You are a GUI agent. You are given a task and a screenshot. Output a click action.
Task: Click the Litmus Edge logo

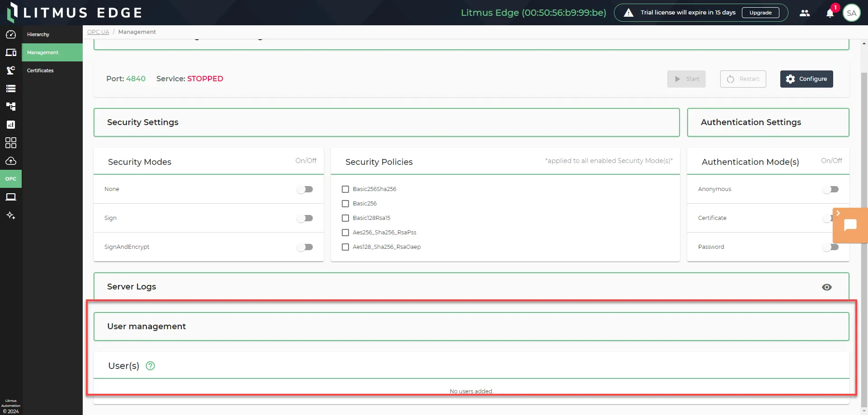75,12
